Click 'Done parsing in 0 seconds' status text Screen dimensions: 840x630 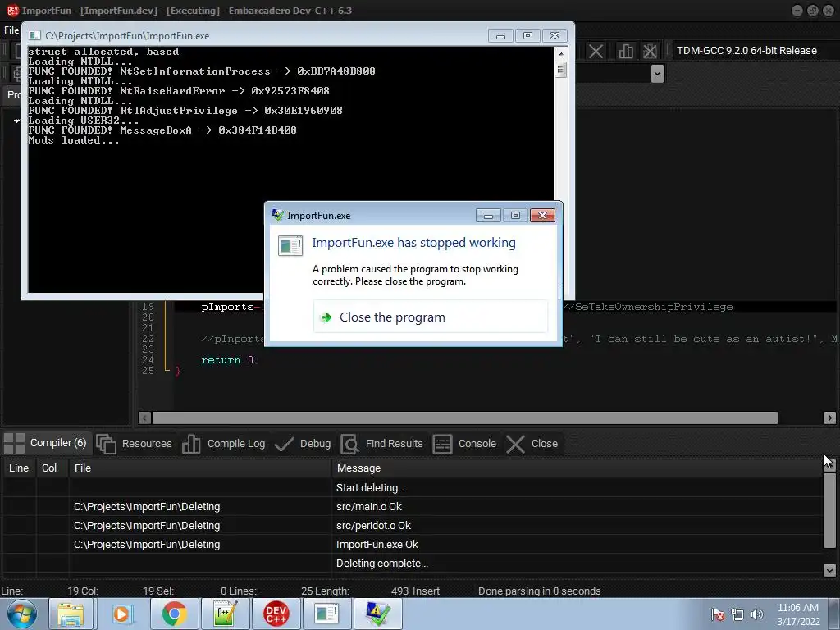point(539,591)
